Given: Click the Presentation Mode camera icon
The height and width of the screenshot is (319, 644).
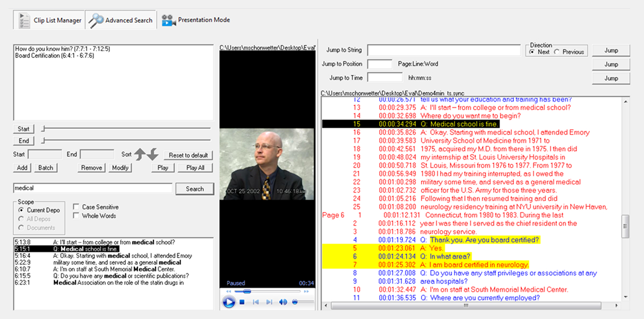Looking at the screenshot, I should [169, 21].
